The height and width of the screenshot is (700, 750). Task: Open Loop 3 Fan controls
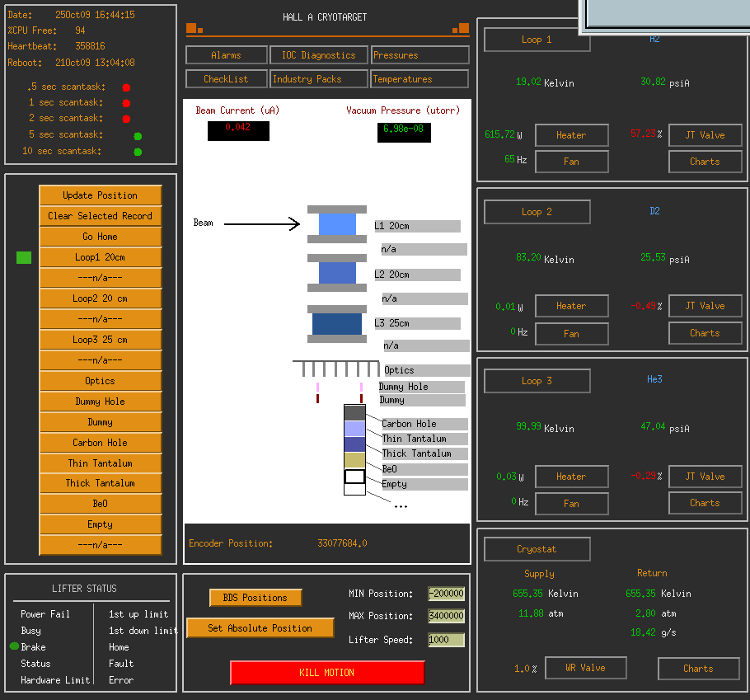572,504
